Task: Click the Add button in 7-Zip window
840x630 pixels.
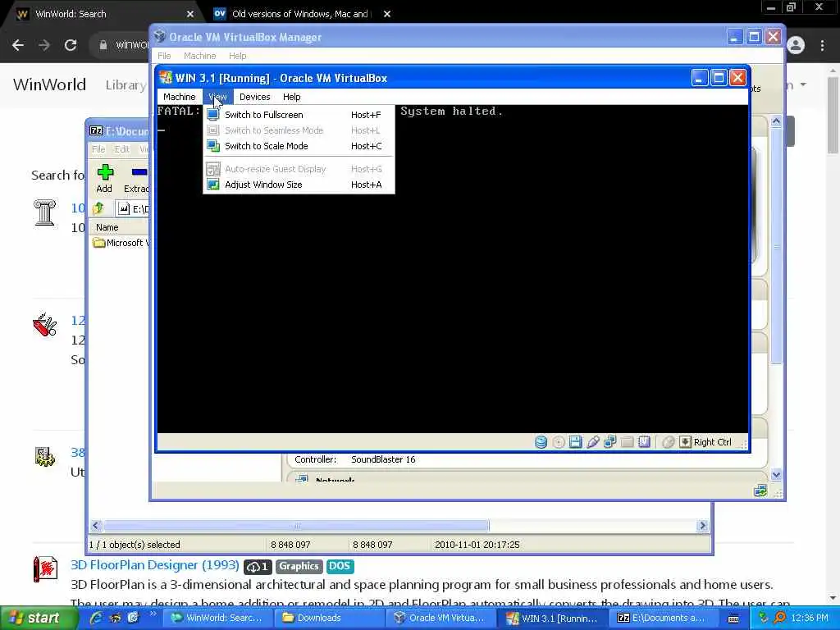Action: [104, 179]
